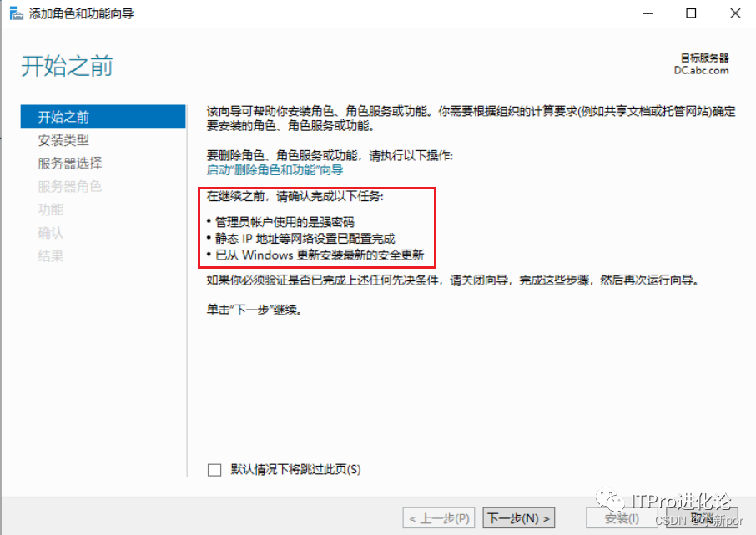The image size is (756, 535).
Task: Jump to the 功能 step
Action: [51, 209]
